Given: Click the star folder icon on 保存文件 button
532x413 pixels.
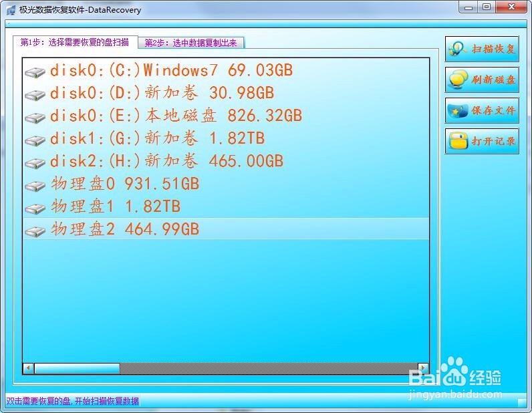Looking at the screenshot, I should tap(458, 111).
